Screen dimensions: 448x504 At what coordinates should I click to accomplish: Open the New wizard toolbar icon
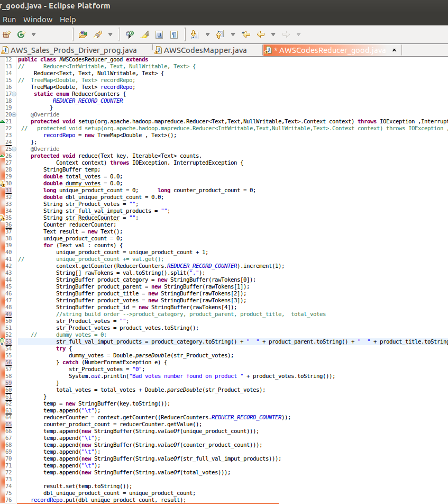coord(5,34)
